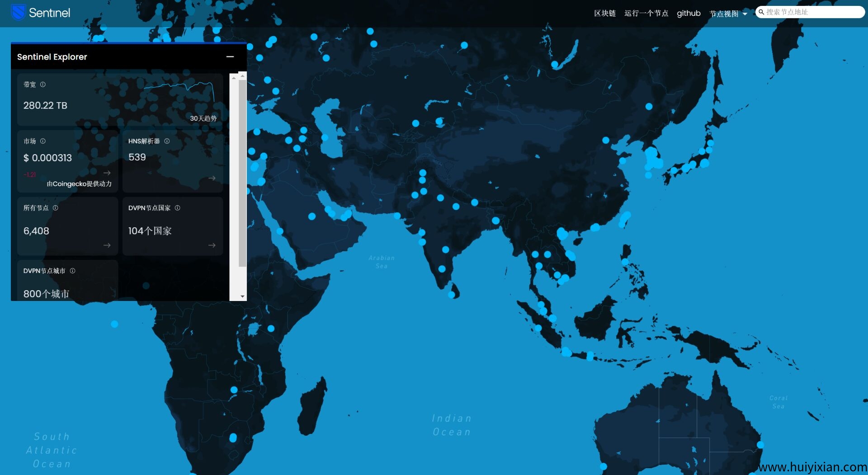Click the 由Coingecko提供动力 link
868x475 pixels.
coord(79,184)
